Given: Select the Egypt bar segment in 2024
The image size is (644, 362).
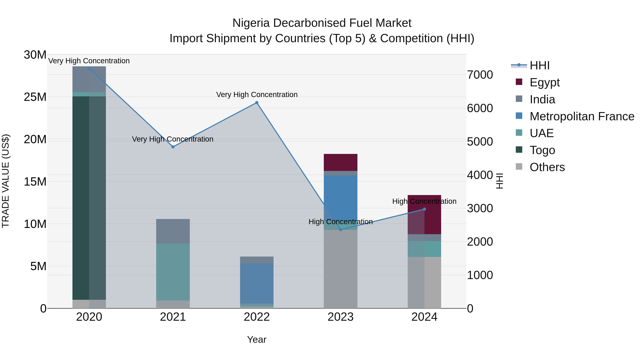Looking at the screenshot, I should tap(424, 215).
